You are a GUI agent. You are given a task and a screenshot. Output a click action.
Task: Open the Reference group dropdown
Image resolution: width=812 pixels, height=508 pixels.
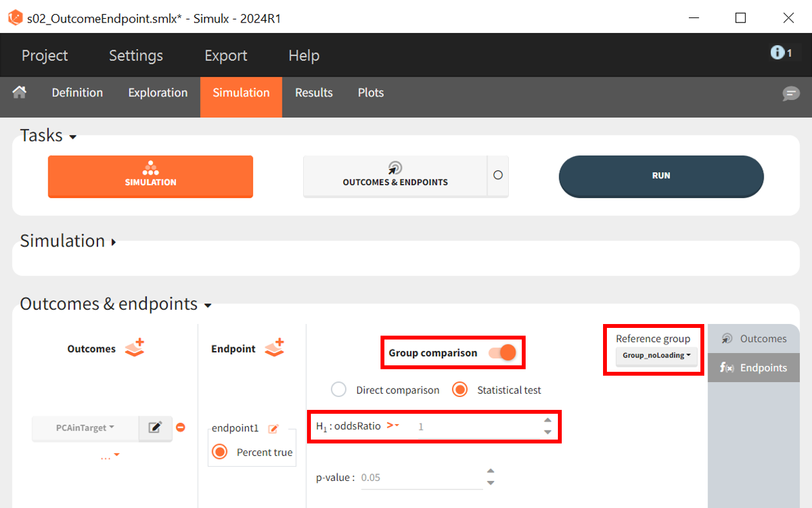[656, 356]
